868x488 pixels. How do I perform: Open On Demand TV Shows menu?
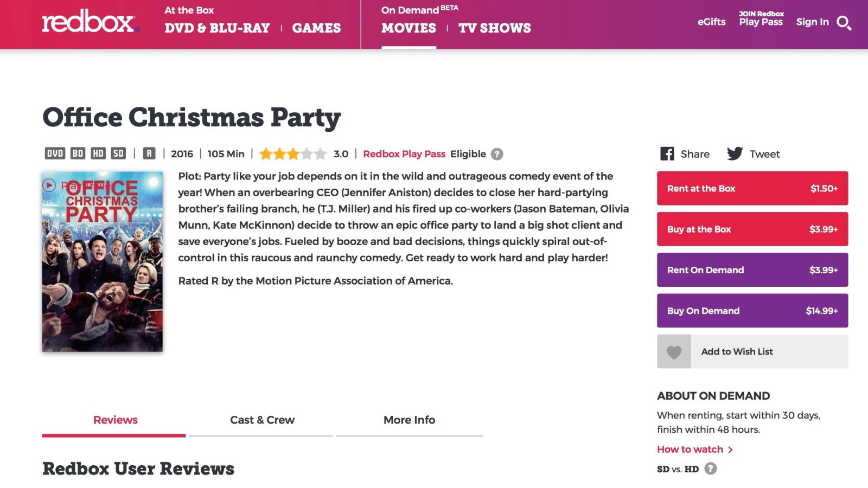pos(494,28)
